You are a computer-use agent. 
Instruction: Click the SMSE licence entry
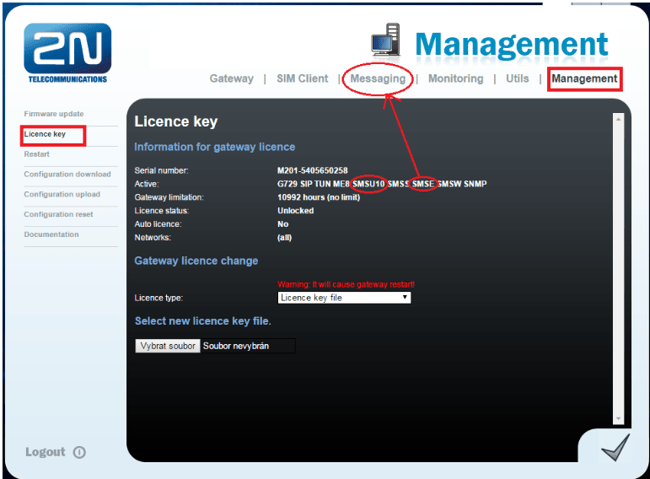[x=423, y=184]
